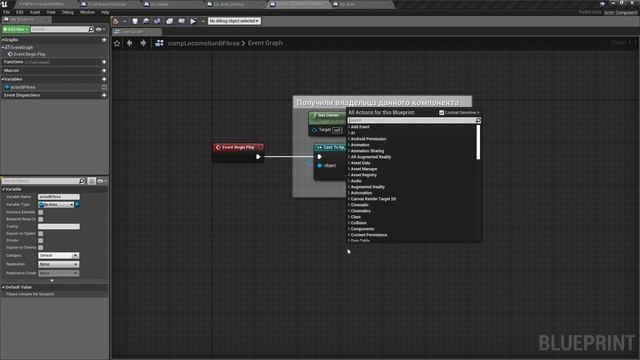The height and width of the screenshot is (360, 640).
Task: Click the Add New button
Action: pyautogui.click(x=16, y=29)
